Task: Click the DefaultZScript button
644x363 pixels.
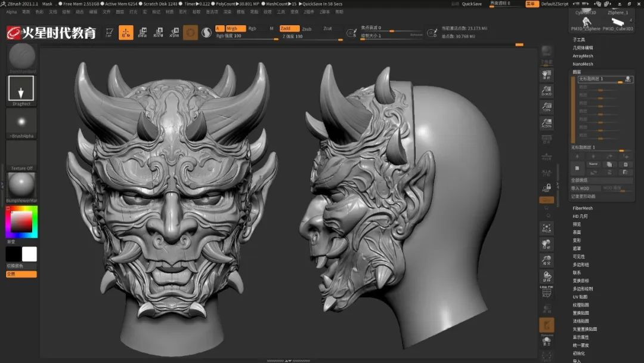Action: (555, 4)
